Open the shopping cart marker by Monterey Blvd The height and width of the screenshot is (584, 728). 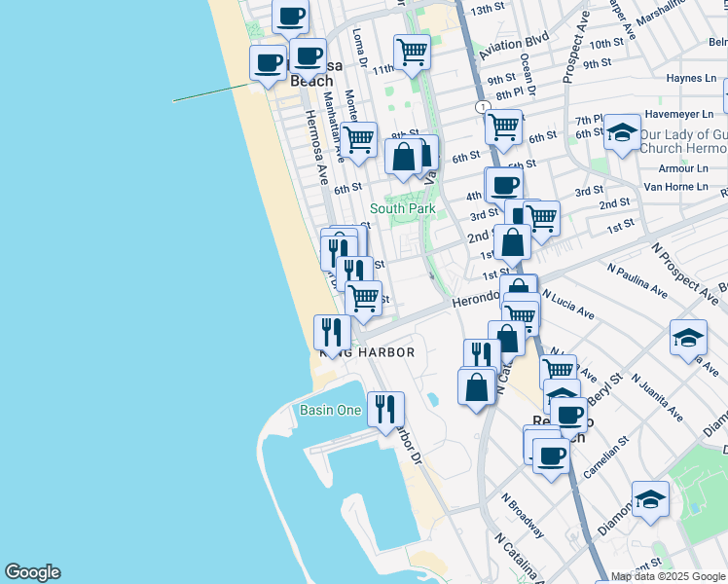(x=358, y=140)
